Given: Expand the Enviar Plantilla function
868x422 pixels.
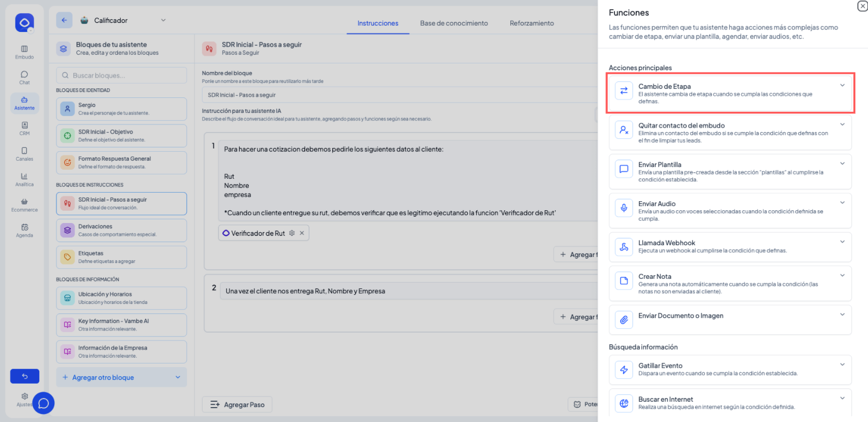Looking at the screenshot, I should pos(842,164).
